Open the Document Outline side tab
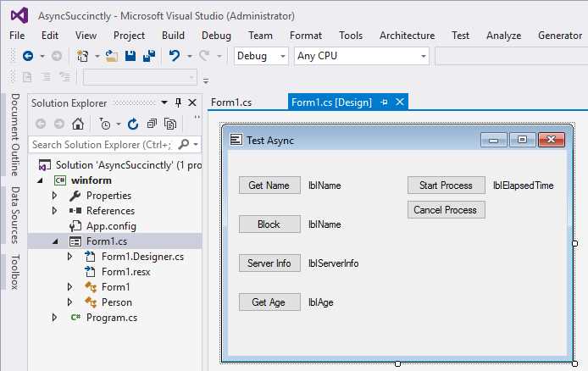This screenshot has height=371, width=588. click(14, 135)
